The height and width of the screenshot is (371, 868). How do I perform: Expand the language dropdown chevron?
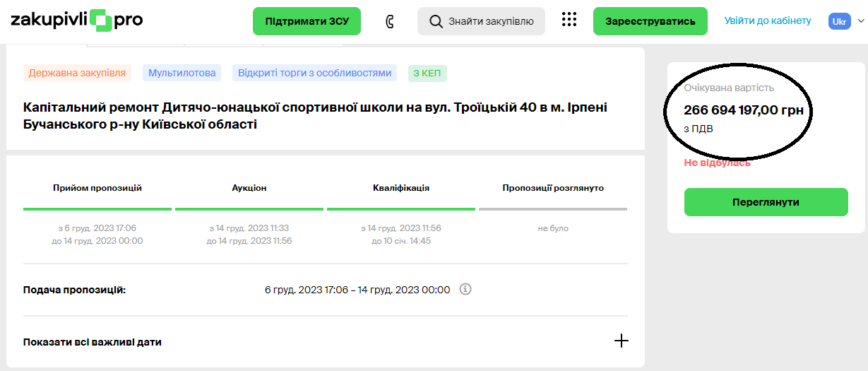(x=861, y=21)
